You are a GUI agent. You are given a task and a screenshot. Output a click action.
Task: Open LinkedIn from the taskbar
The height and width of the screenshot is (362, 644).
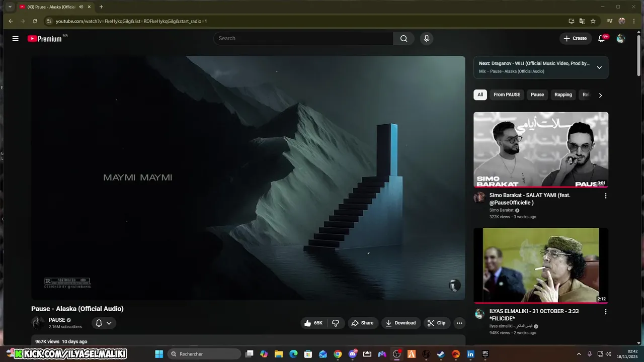click(470, 354)
